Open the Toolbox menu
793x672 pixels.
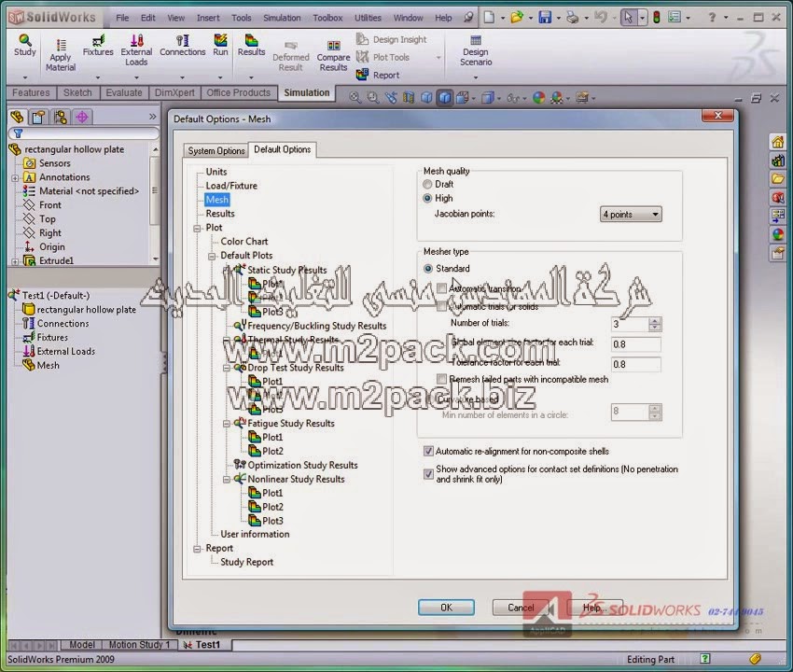click(327, 18)
